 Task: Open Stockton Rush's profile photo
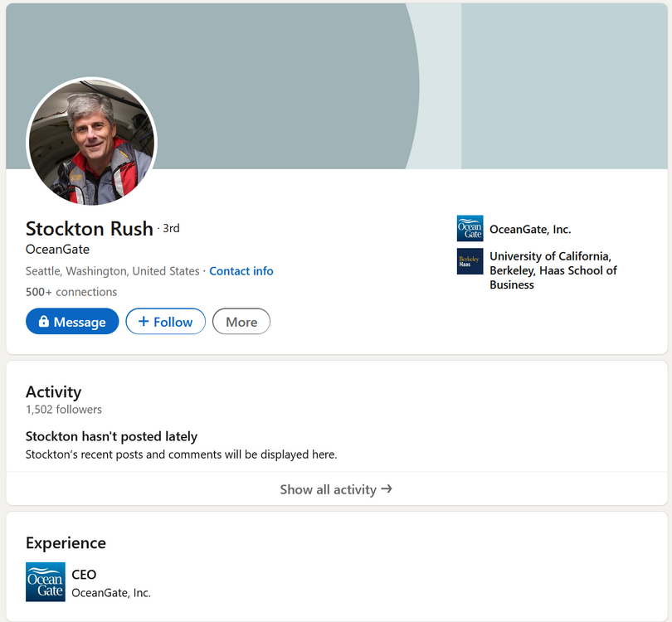point(91,142)
